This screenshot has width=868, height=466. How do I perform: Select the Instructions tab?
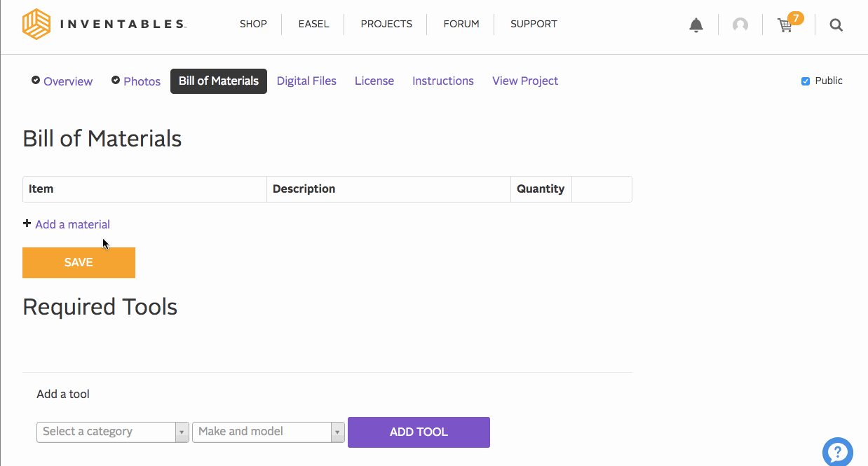tap(442, 81)
